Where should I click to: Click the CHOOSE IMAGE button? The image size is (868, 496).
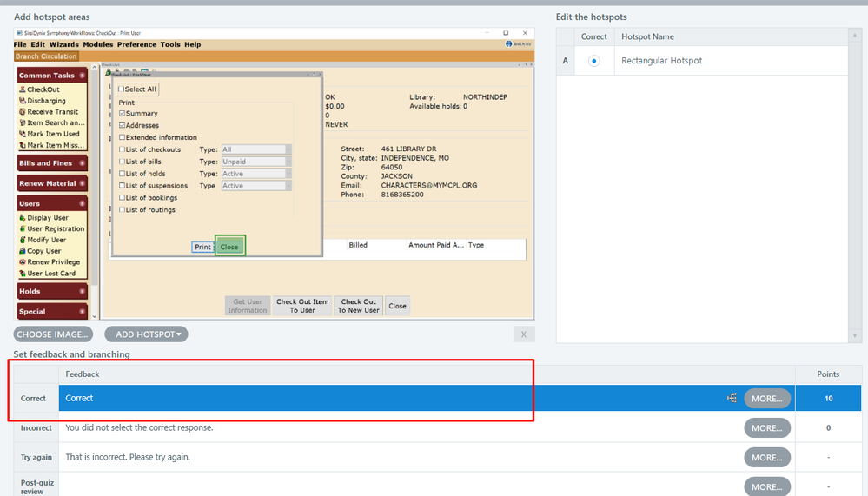point(53,334)
